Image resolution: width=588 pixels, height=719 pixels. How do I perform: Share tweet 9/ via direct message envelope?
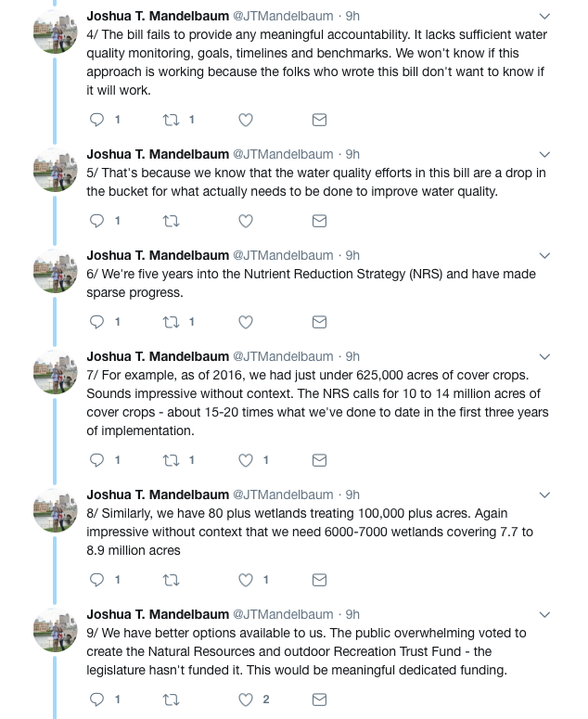(319, 700)
